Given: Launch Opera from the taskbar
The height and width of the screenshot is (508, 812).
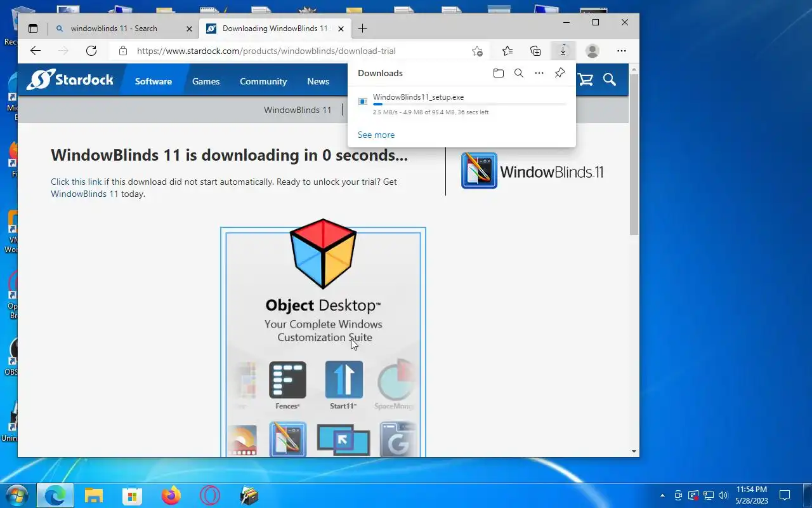Looking at the screenshot, I should 210,495.
